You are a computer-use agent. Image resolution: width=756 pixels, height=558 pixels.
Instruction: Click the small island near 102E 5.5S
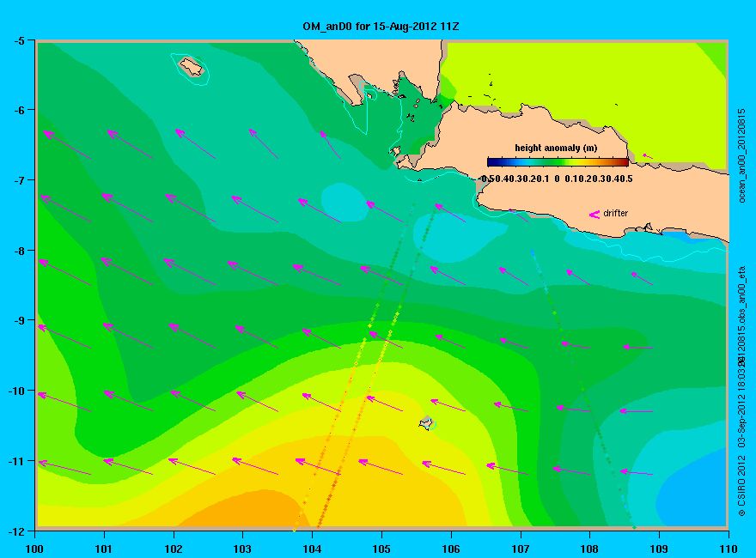[192, 67]
